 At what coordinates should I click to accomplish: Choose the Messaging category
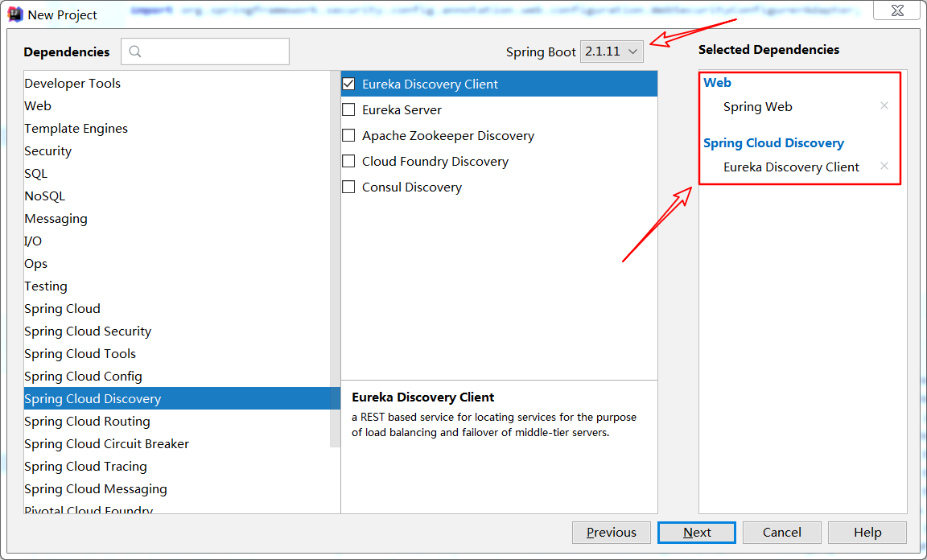point(177,219)
